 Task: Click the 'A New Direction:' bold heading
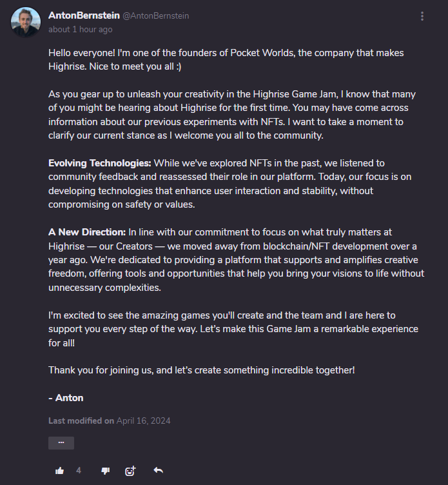pyautogui.click(x=87, y=232)
